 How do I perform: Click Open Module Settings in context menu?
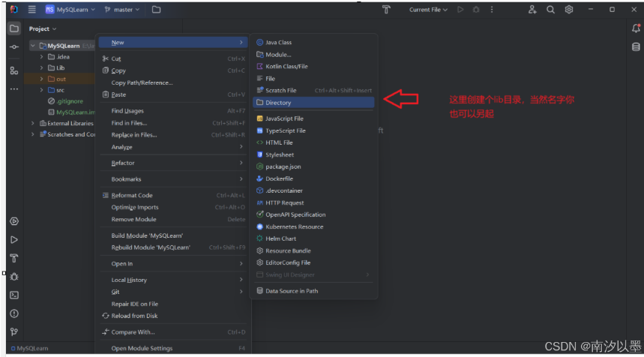[x=142, y=348]
